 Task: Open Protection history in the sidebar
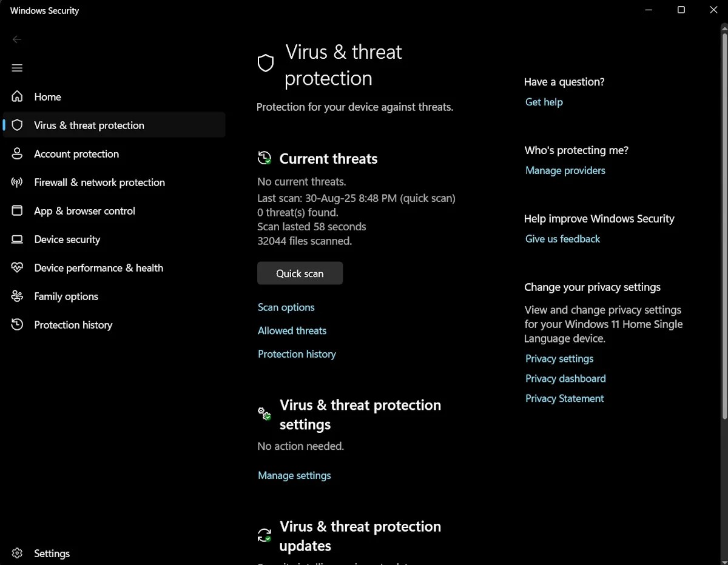click(73, 325)
